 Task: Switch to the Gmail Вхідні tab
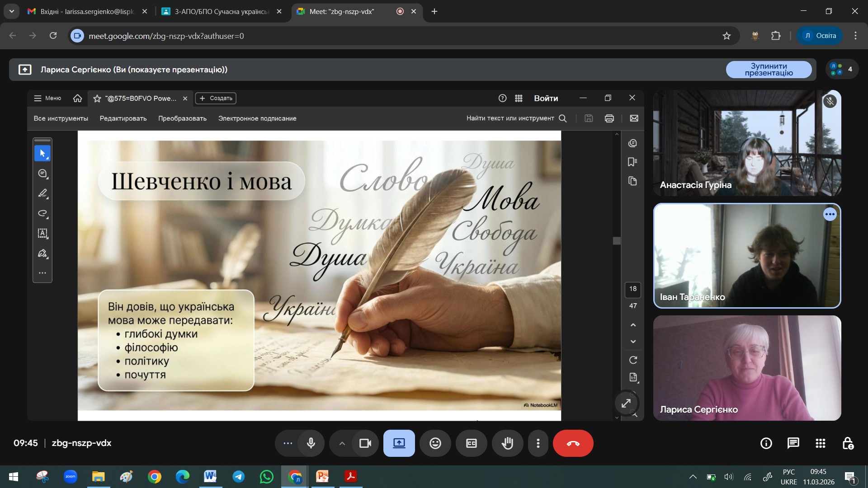pyautogui.click(x=87, y=11)
